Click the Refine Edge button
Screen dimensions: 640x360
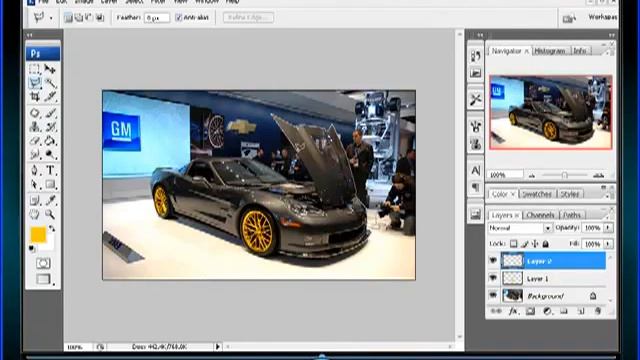pyautogui.click(x=248, y=18)
